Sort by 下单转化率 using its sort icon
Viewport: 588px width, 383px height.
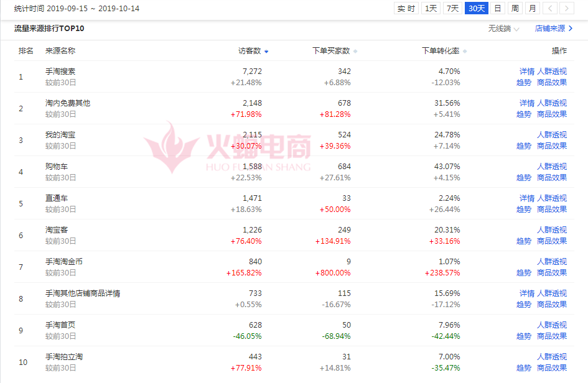(x=465, y=52)
